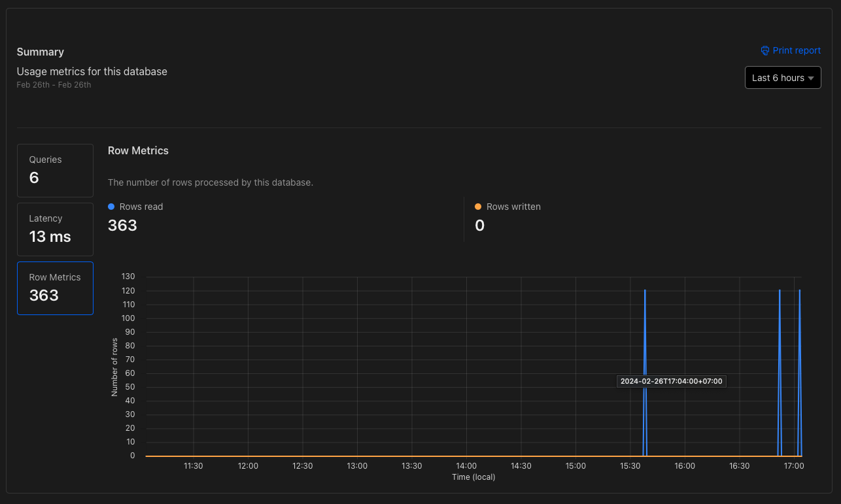Change the time range from Last 6 hours

coord(782,77)
